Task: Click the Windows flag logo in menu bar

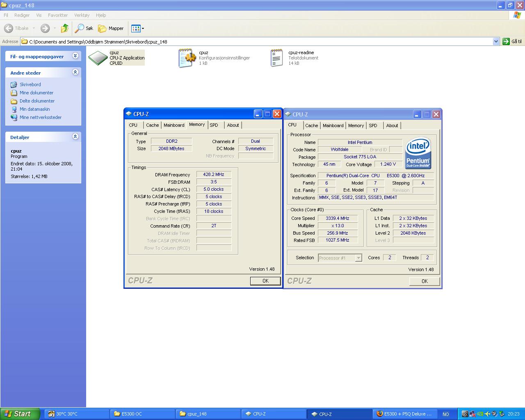Action: click(517, 15)
